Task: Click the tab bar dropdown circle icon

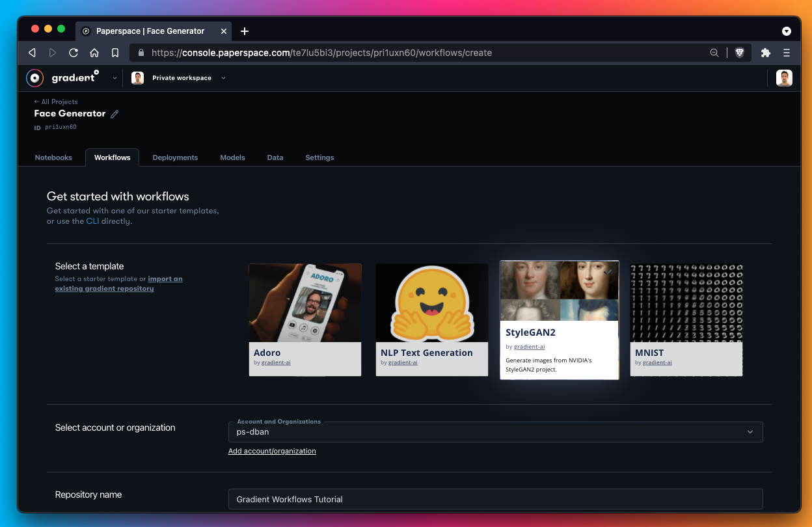Action: tap(787, 31)
